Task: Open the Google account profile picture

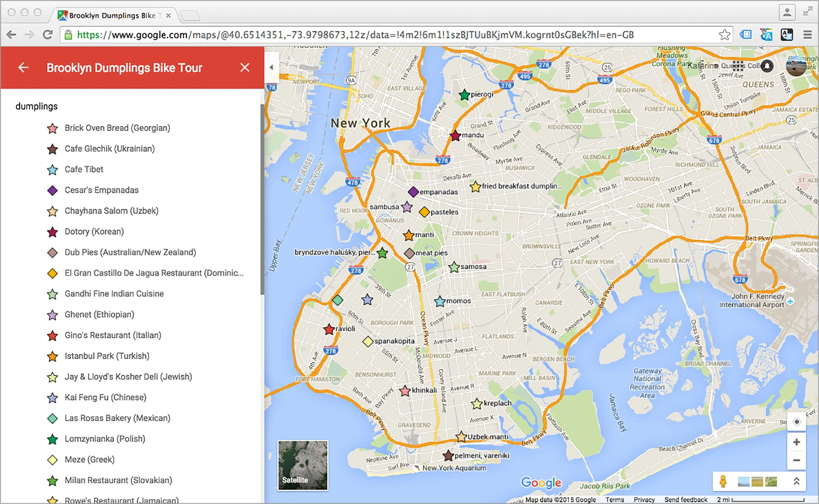Action: pos(796,66)
